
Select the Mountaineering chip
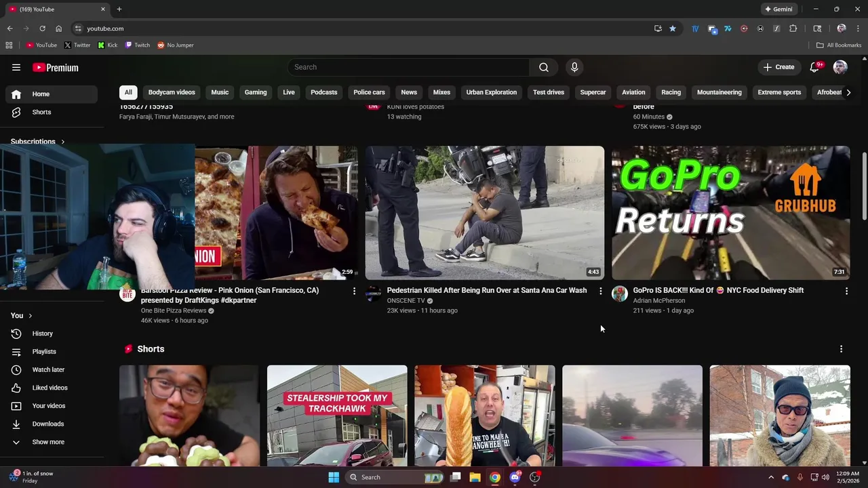click(719, 92)
